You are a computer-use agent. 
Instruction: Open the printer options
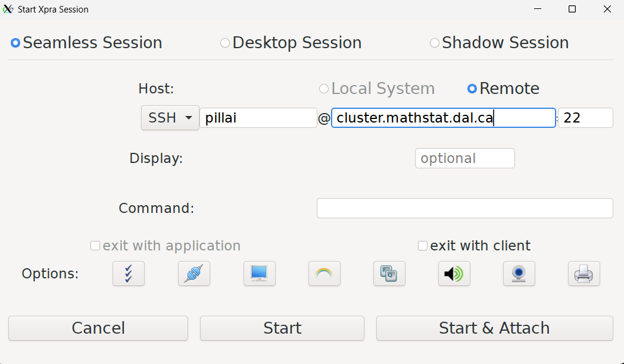point(584,274)
